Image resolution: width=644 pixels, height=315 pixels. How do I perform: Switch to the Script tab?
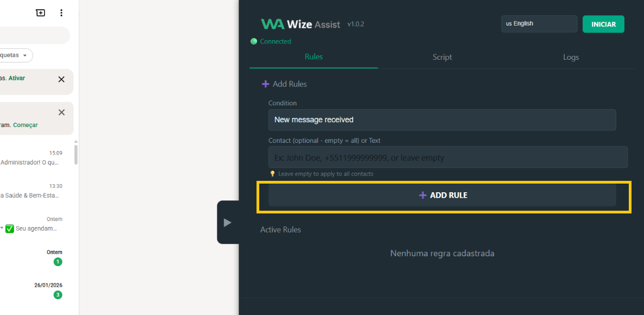(442, 57)
